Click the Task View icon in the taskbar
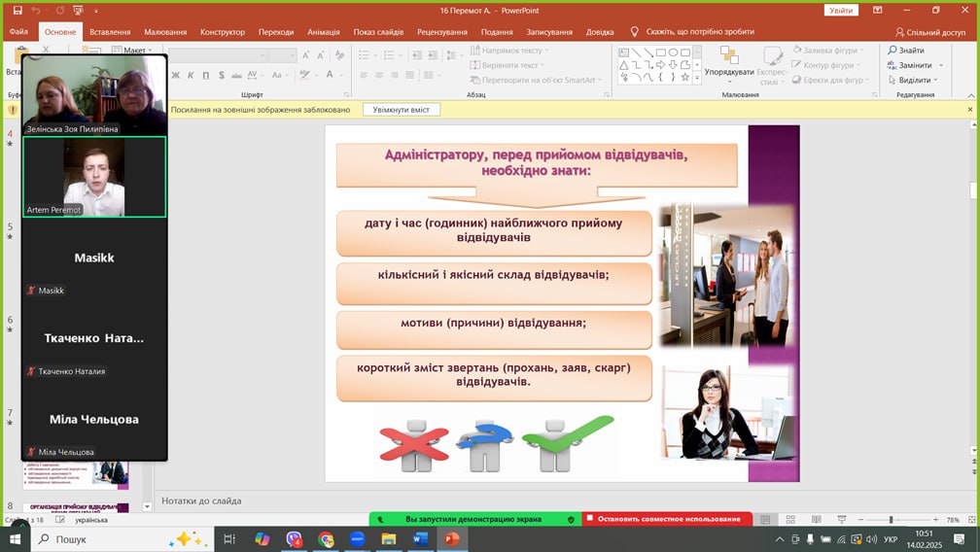Image resolution: width=980 pixels, height=552 pixels. pos(231,538)
